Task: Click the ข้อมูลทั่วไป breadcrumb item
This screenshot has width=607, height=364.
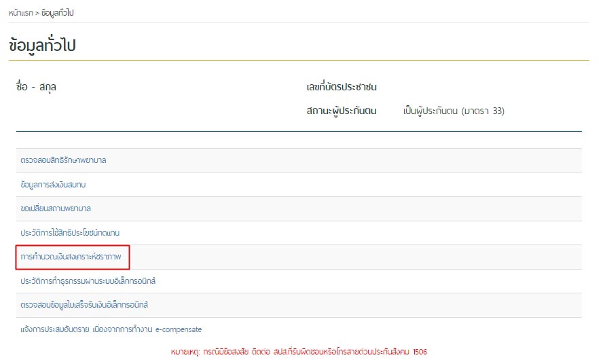Action: [x=57, y=13]
